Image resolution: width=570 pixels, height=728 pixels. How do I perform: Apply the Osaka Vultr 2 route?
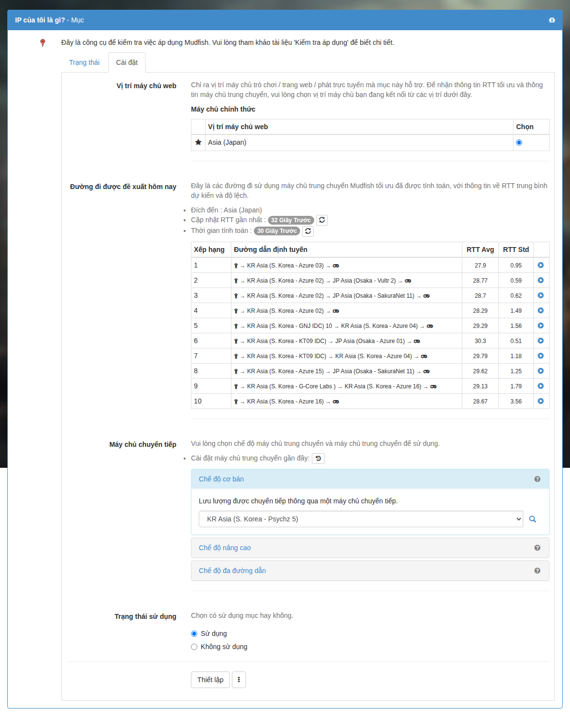(541, 280)
